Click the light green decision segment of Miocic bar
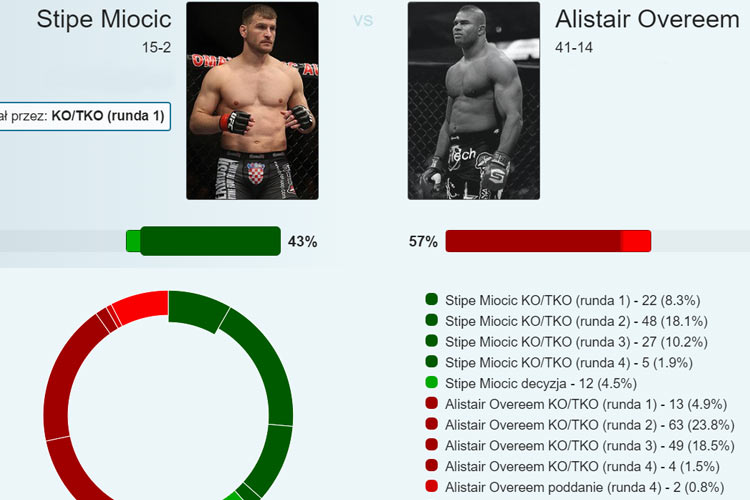 point(133,241)
